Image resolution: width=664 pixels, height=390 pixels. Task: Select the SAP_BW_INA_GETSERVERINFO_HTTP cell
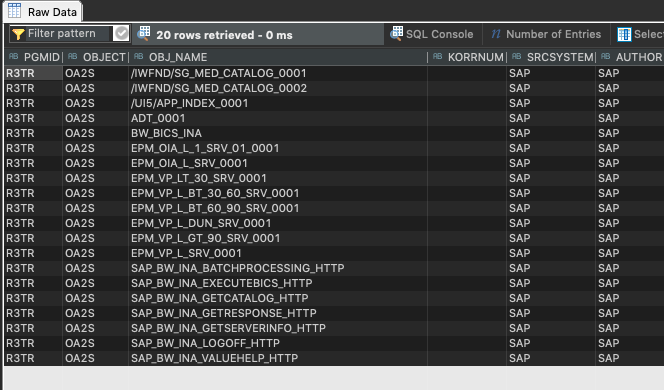[278, 329]
